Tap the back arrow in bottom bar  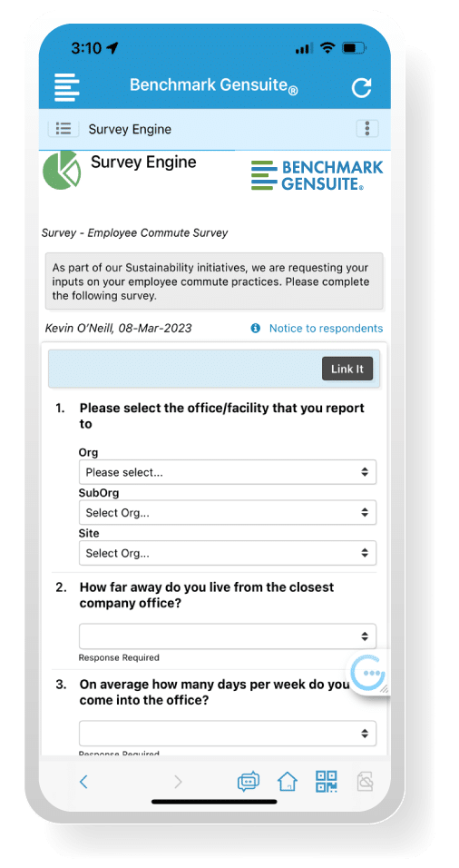83,782
